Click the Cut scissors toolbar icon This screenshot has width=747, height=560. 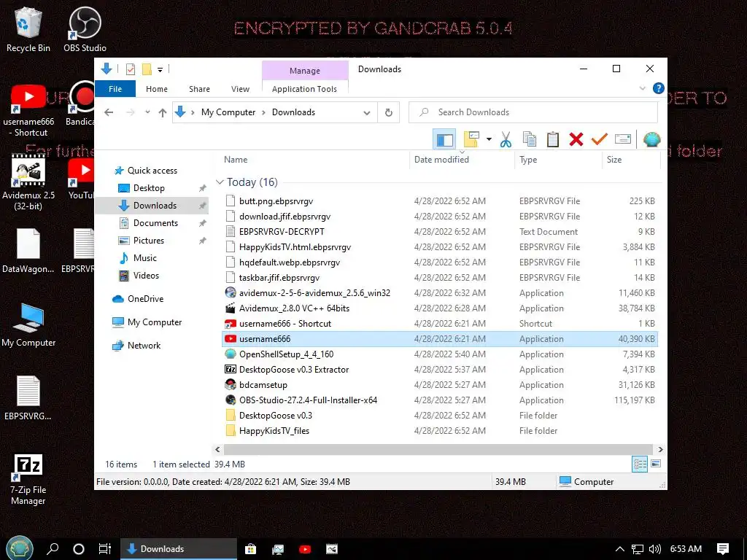click(x=506, y=139)
